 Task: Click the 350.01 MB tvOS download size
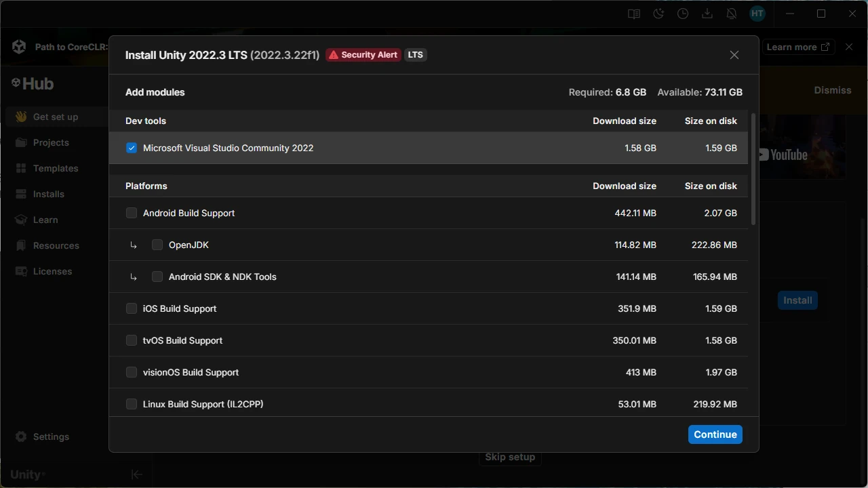[x=635, y=340]
